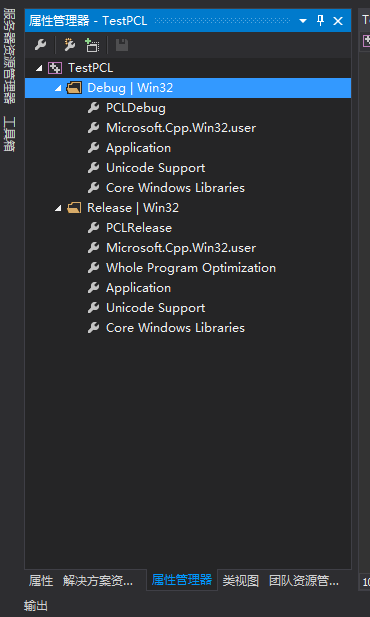Click the wrench icon beside Whole Program Optimization
370x617 pixels.
pyautogui.click(x=93, y=268)
